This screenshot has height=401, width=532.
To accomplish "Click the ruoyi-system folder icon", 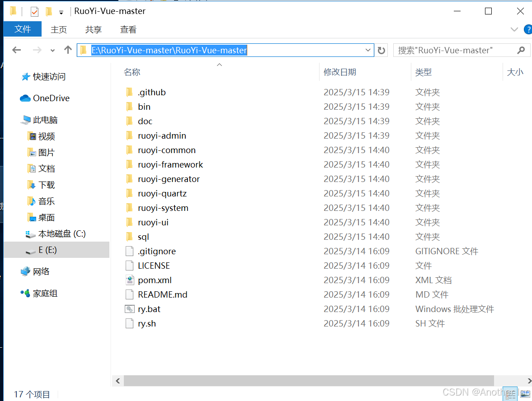I will (x=129, y=208).
